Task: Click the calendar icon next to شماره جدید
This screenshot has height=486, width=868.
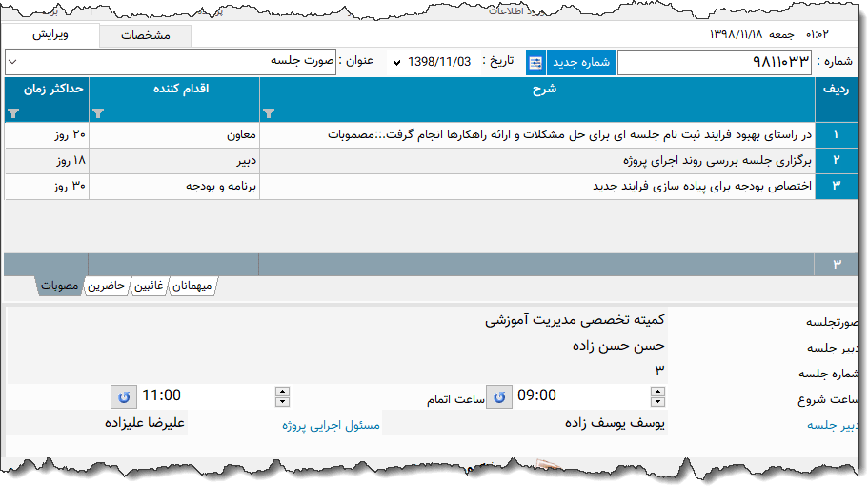Action: click(x=535, y=62)
